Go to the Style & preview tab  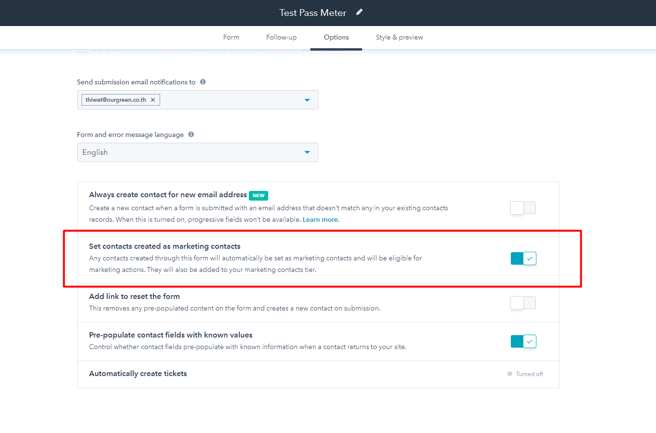pyautogui.click(x=399, y=37)
